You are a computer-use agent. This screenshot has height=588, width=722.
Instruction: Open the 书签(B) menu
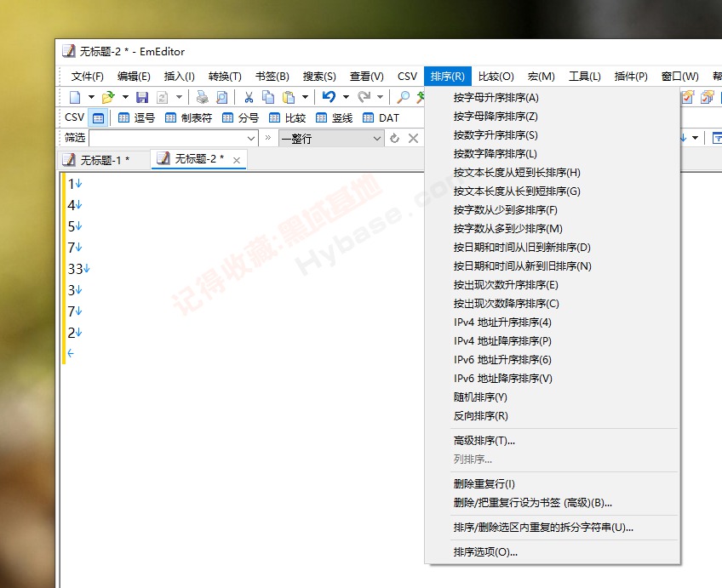[x=272, y=77]
